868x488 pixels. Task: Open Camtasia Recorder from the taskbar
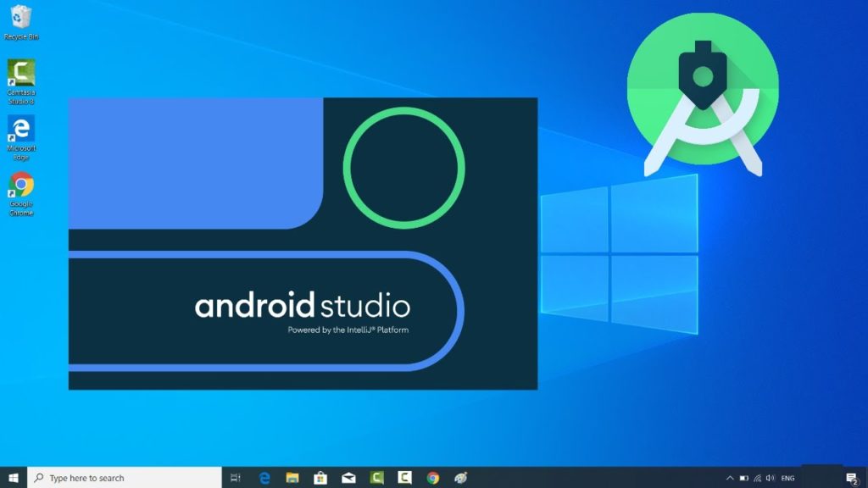(403, 476)
